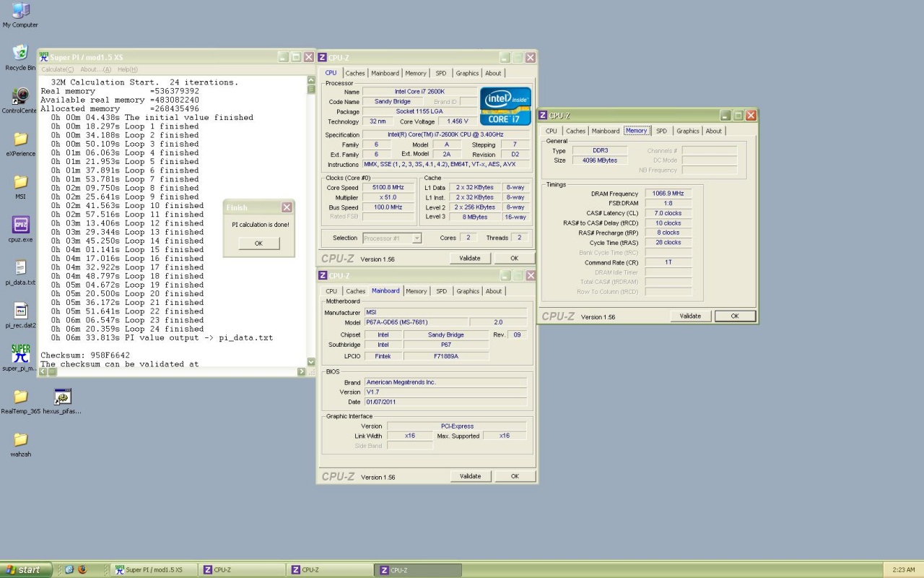The height and width of the screenshot is (578, 924).
Task: Launch Firefox from the quick launch bar
Action: (x=82, y=569)
